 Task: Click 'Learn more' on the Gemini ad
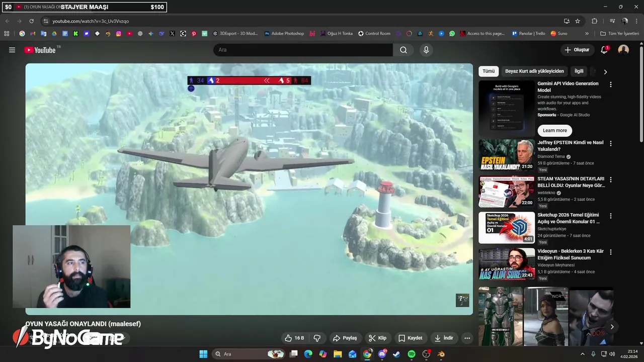point(554,130)
